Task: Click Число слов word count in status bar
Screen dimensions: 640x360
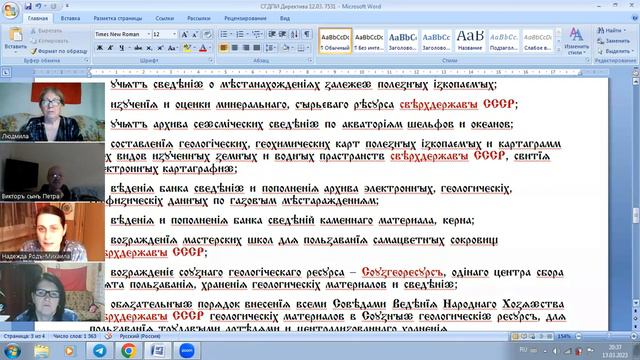Action: pos(75,336)
